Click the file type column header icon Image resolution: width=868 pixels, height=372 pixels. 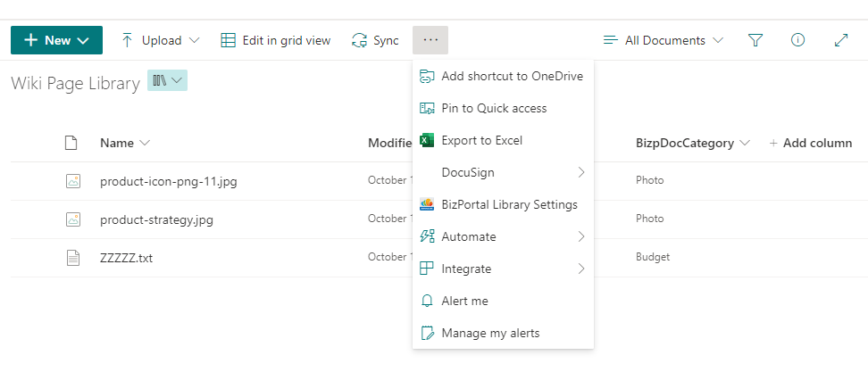(72, 143)
